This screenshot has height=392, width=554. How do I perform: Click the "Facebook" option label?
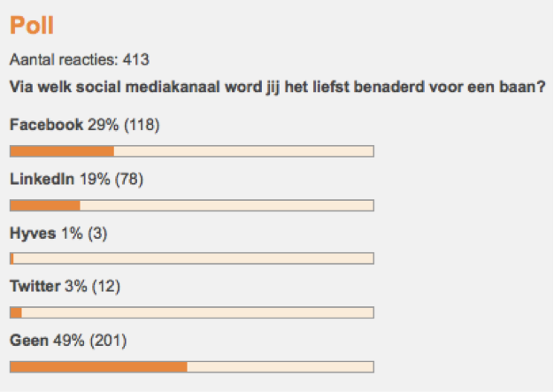46,125
